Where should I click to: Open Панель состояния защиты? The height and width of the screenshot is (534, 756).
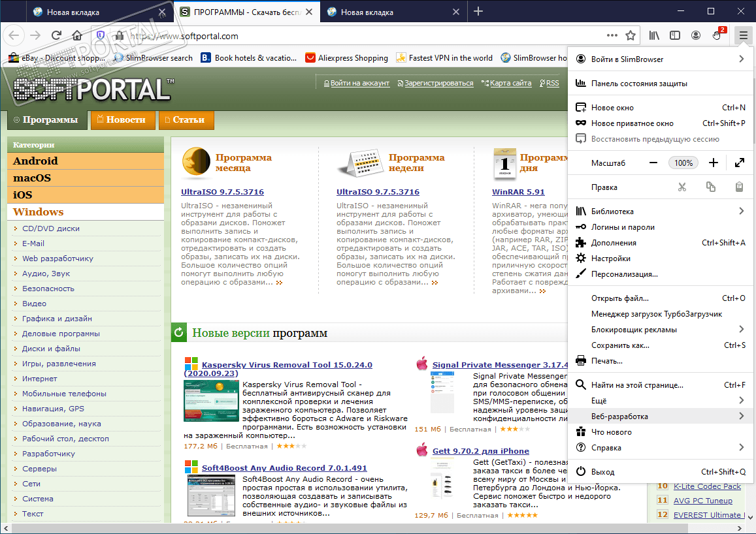tap(660, 84)
